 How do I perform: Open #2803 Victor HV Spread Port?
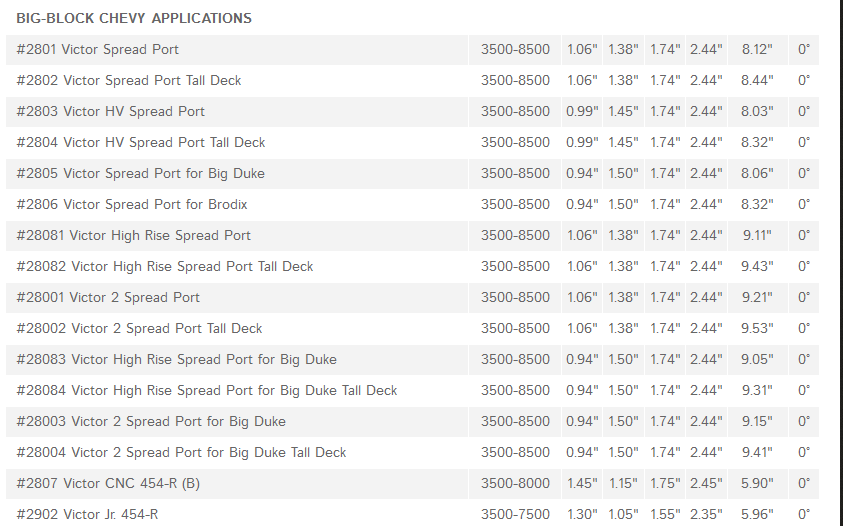point(111,111)
